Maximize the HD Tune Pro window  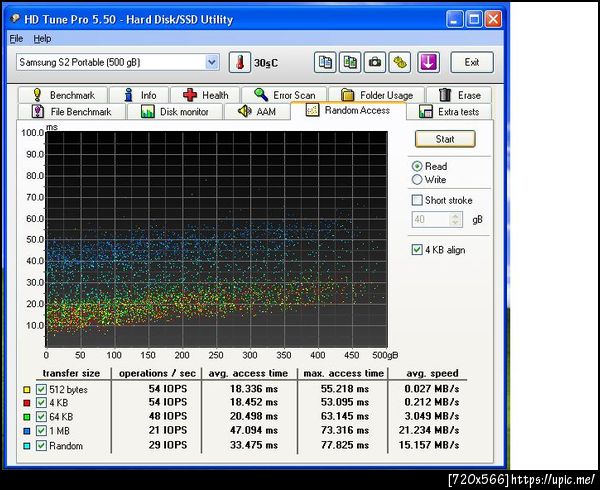474,19
